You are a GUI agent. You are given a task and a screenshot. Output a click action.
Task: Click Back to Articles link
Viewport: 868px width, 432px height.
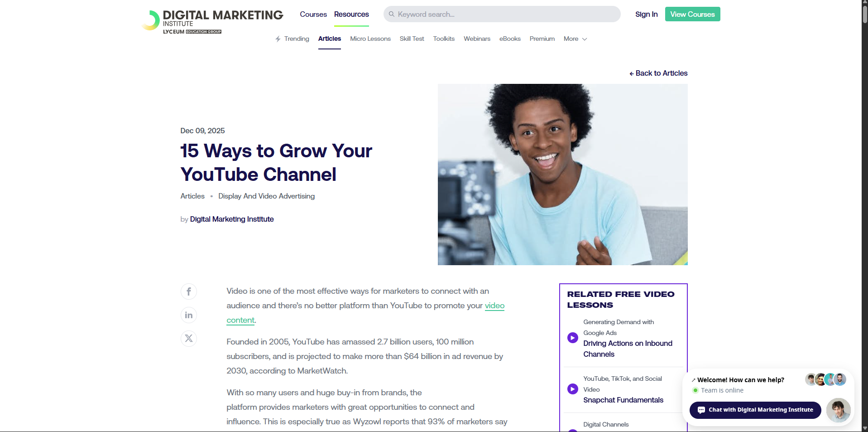pos(658,73)
